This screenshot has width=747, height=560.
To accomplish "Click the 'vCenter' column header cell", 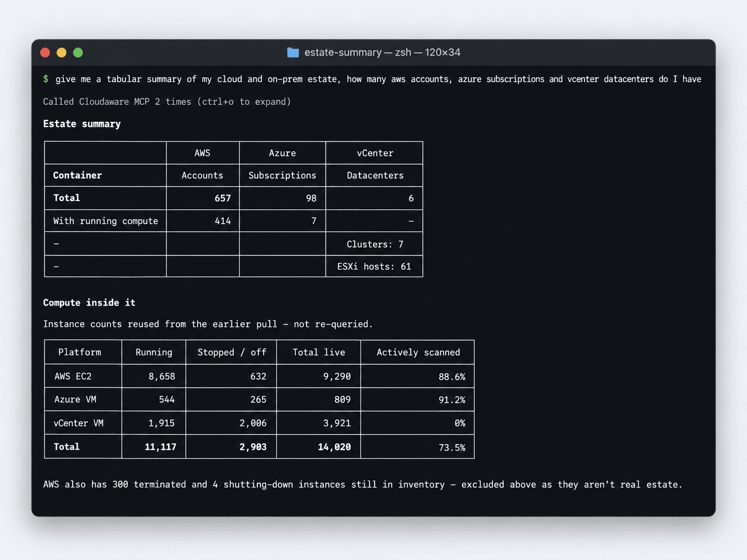I will [375, 153].
